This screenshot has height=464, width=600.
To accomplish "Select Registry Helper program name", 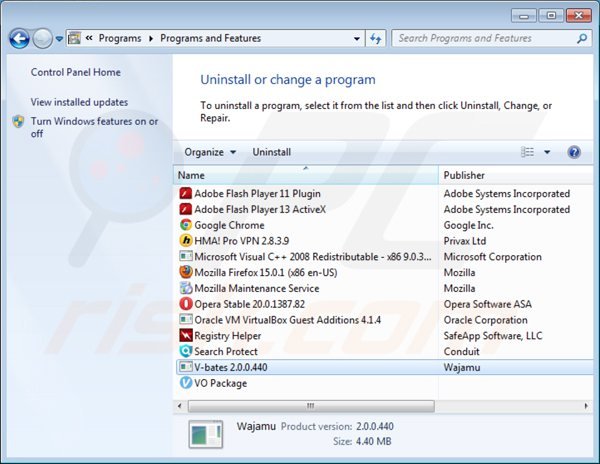I will (228, 335).
